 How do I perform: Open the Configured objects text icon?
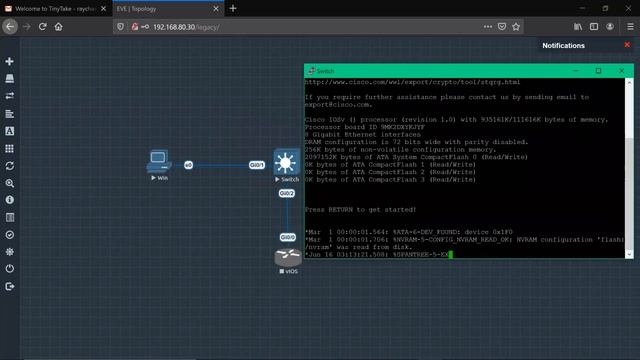click(9, 131)
